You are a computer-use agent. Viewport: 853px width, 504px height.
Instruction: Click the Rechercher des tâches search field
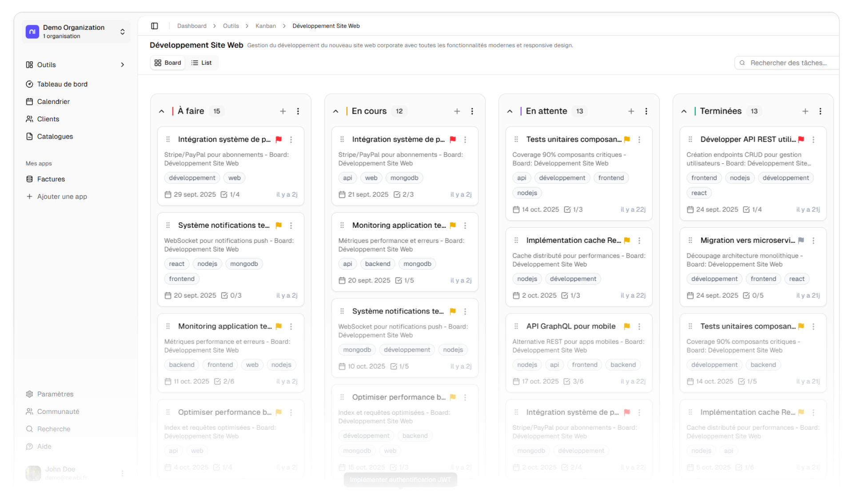(791, 63)
